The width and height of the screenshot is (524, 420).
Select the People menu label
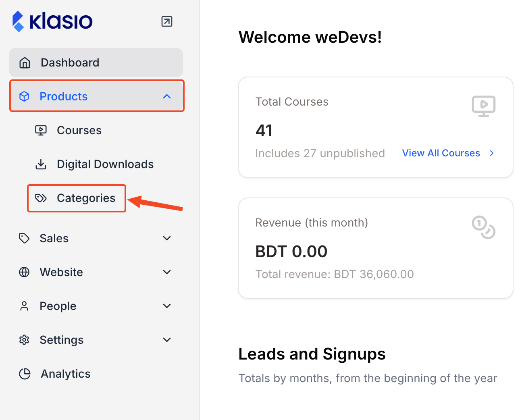58,306
